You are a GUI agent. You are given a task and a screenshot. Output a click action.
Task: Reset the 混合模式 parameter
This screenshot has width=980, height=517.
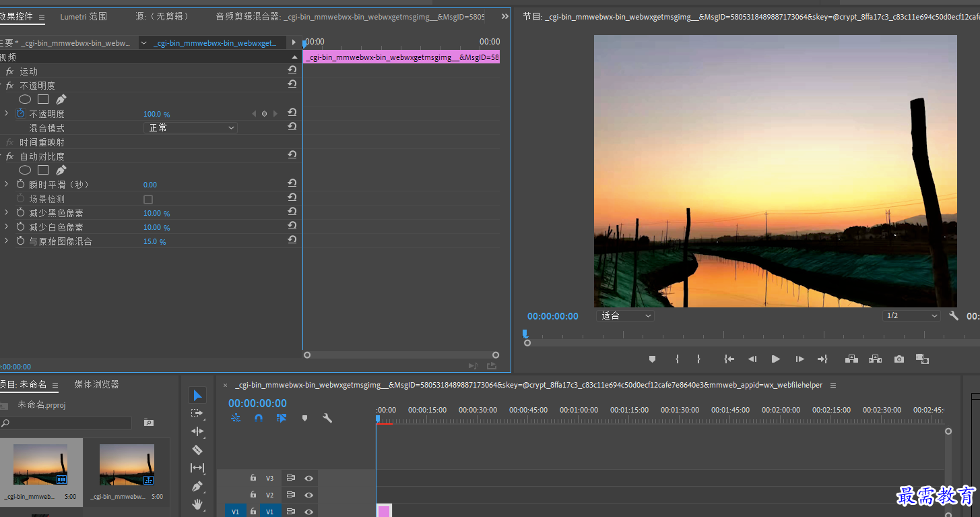click(292, 127)
